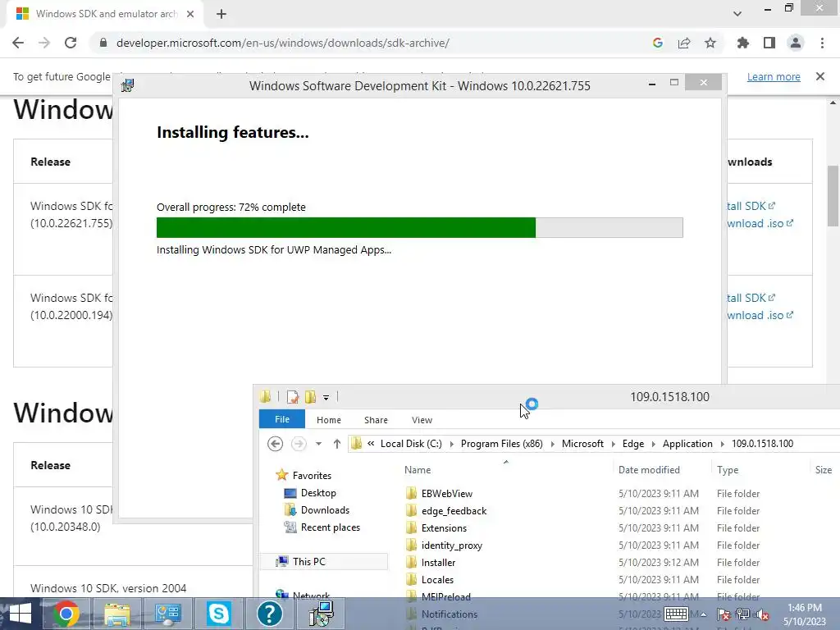Open Chrome profile avatar
The image size is (840, 630).
[x=796, y=43]
